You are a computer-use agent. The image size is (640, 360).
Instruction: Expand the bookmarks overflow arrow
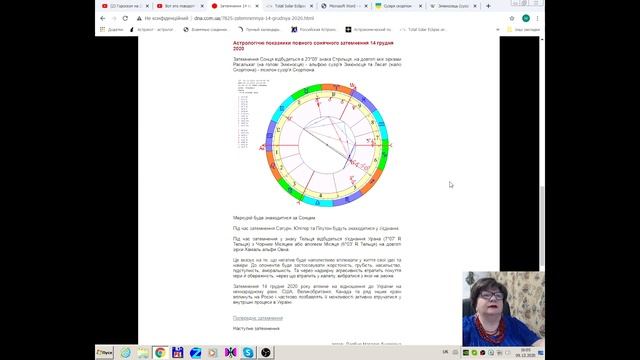click(497, 29)
